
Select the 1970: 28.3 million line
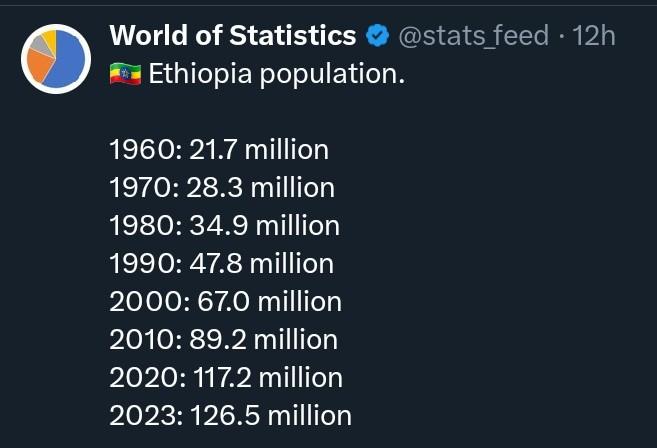tap(222, 187)
